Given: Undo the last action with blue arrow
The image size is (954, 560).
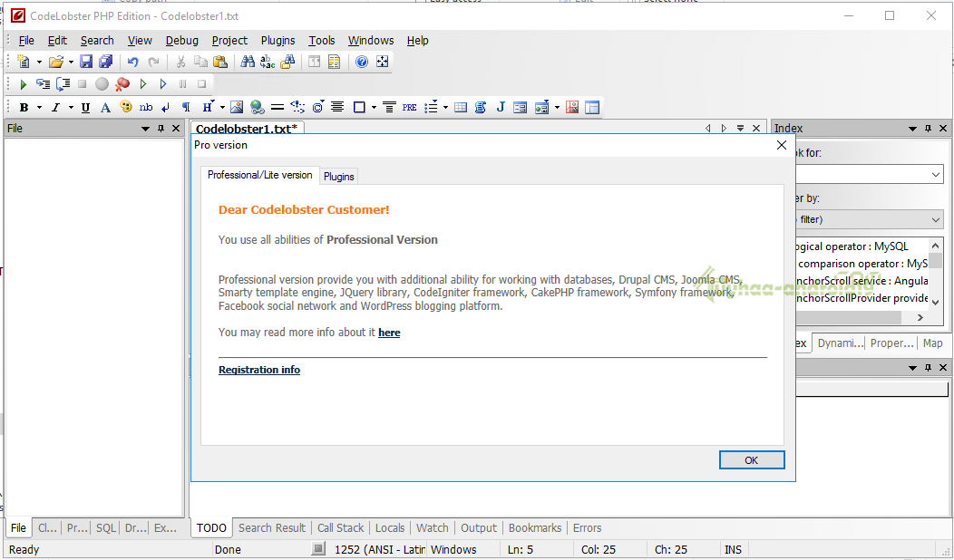Looking at the screenshot, I should click(x=133, y=62).
